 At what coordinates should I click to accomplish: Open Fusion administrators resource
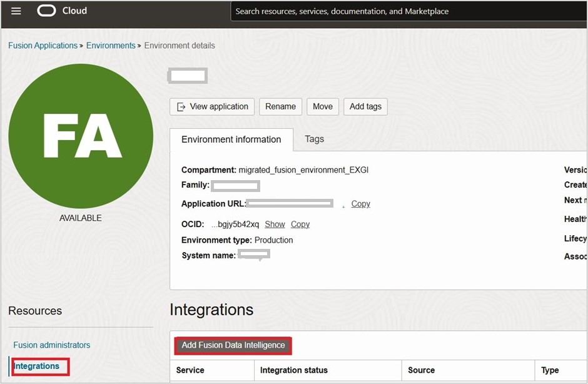click(52, 345)
